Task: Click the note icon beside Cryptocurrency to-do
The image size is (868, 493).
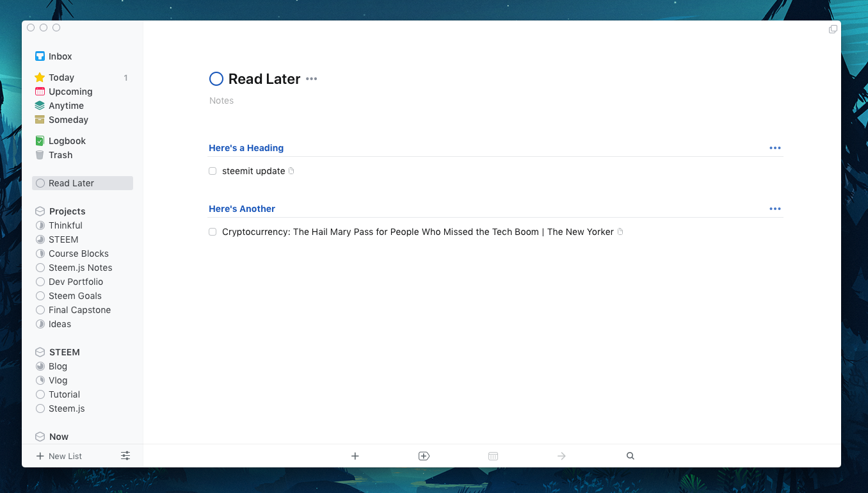Action: 620,232
